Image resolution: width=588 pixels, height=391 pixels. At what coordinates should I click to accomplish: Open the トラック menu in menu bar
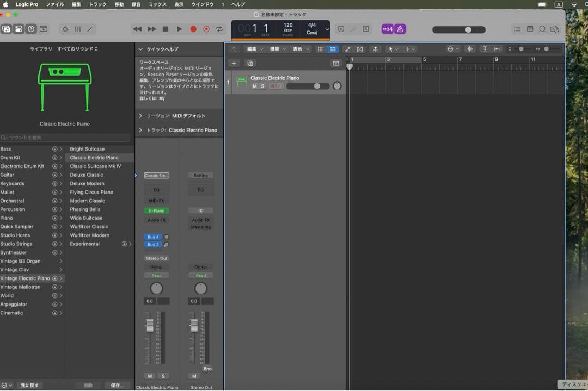pyautogui.click(x=98, y=4)
